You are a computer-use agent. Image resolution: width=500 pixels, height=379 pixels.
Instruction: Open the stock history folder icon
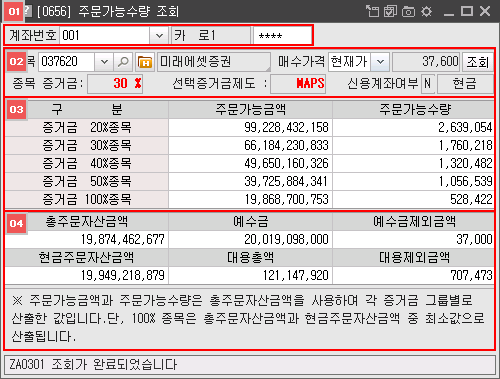145,62
